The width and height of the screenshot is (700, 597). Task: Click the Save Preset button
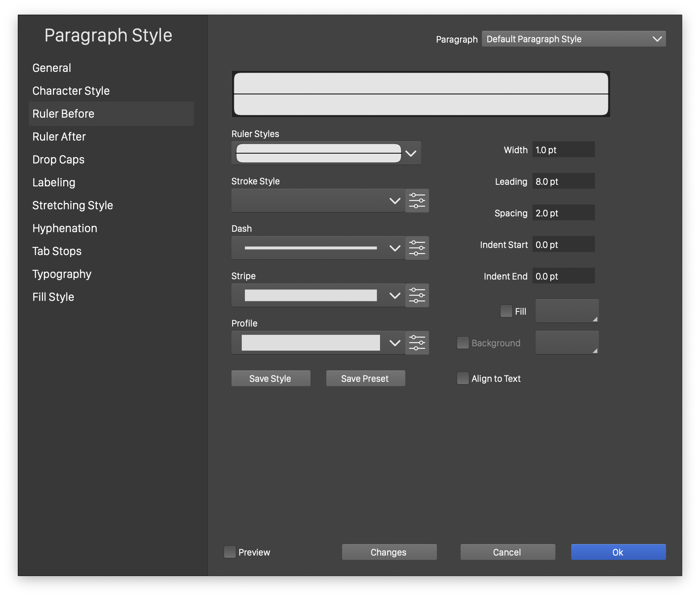tap(365, 378)
